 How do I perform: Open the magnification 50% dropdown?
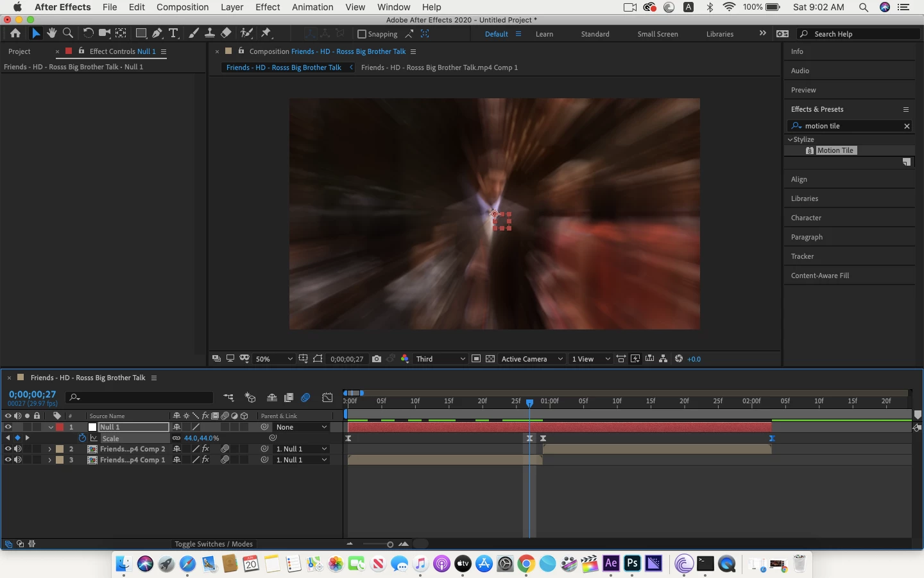(274, 359)
